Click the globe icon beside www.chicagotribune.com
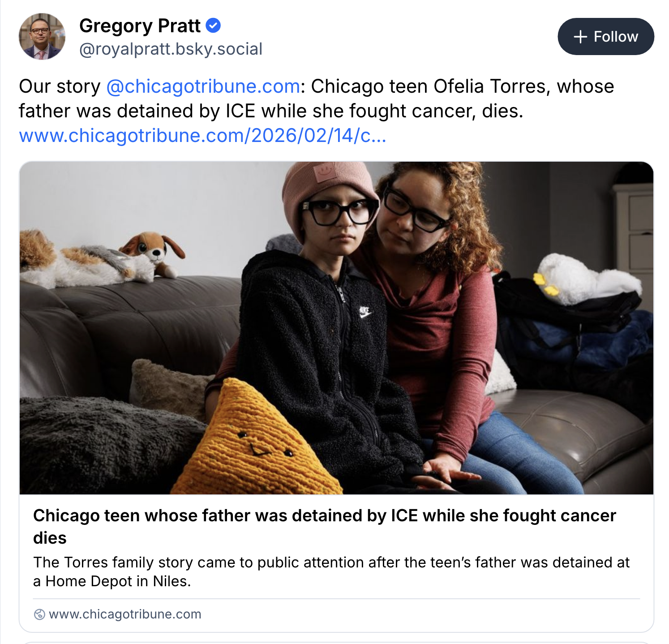This screenshot has height=644, width=669. pos(39,614)
